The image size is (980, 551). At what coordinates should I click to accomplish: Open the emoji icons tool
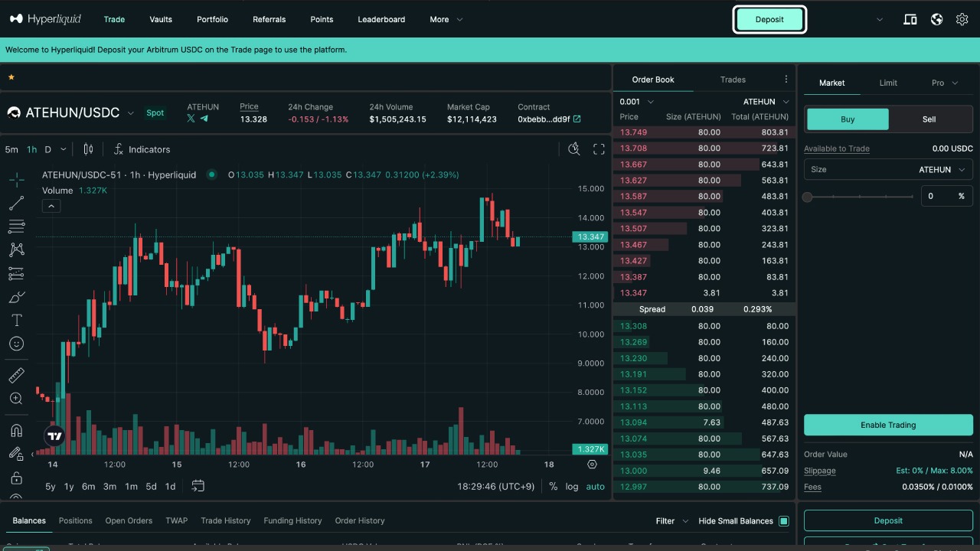pos(16,344)
